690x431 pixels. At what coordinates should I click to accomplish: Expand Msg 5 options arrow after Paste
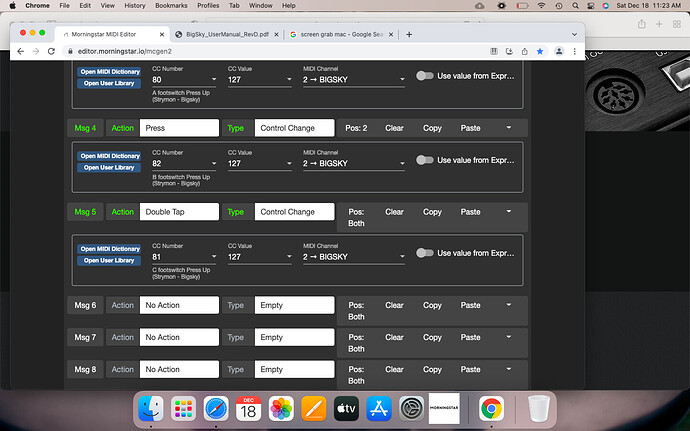[509, 211]
